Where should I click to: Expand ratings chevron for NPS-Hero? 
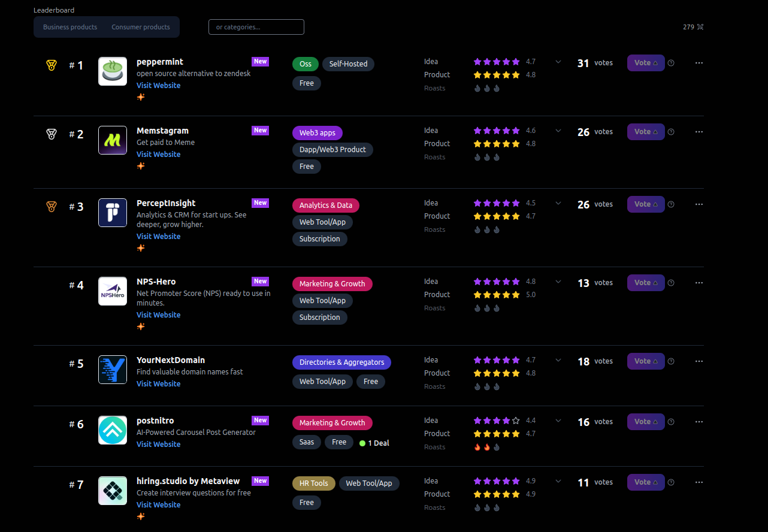(x=558, y=282)
